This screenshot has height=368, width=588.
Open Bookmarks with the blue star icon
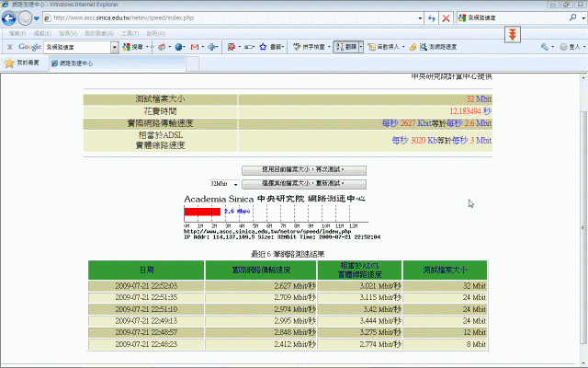[272, 47]
